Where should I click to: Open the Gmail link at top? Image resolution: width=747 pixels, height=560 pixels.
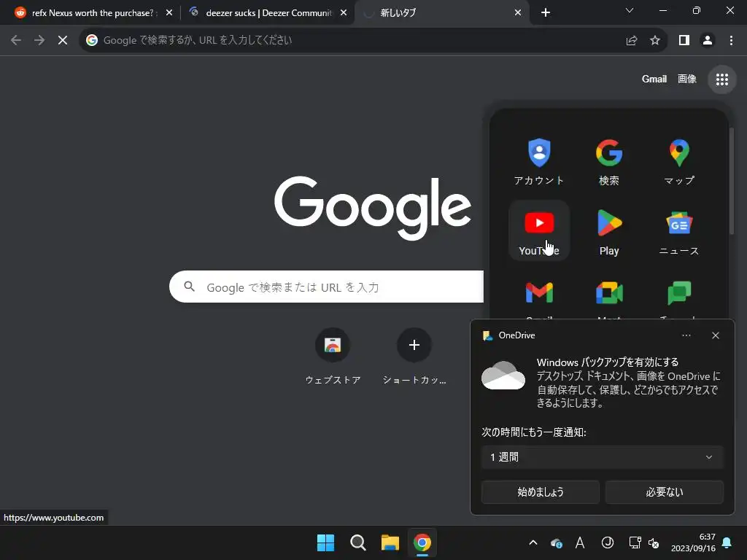point(654,79)
